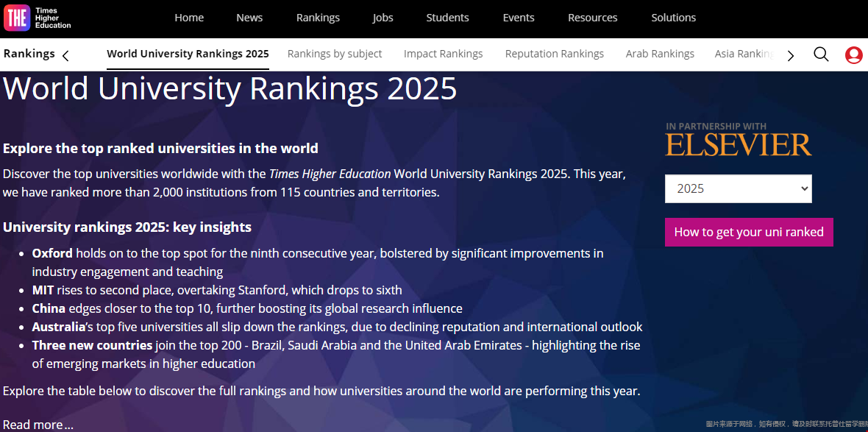Switch to Asia Rankings tab

pos(744,54)
